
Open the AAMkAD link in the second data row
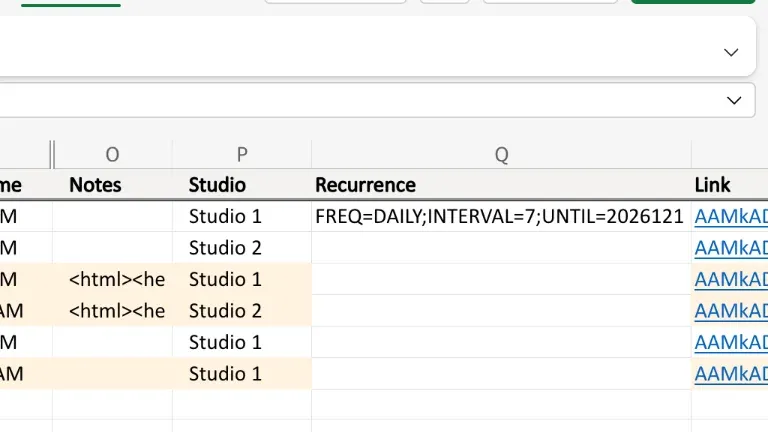pyautogui.click(x=731, y=248)
